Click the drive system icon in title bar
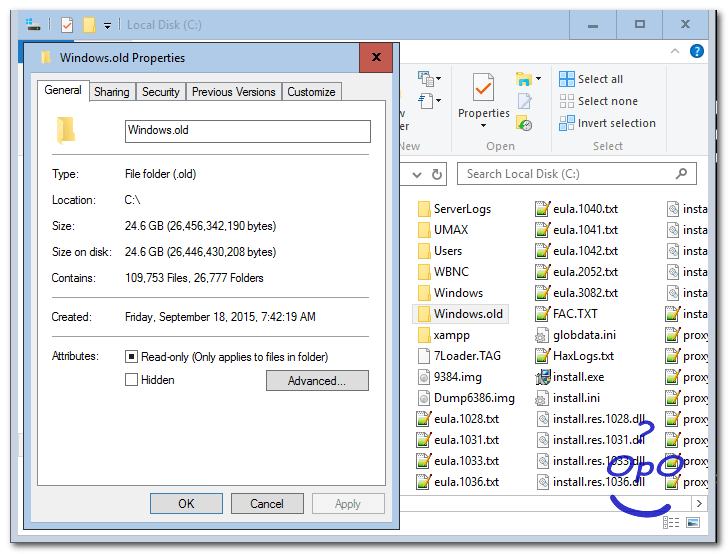Screen dimensions: 728x554 (33, 25)
